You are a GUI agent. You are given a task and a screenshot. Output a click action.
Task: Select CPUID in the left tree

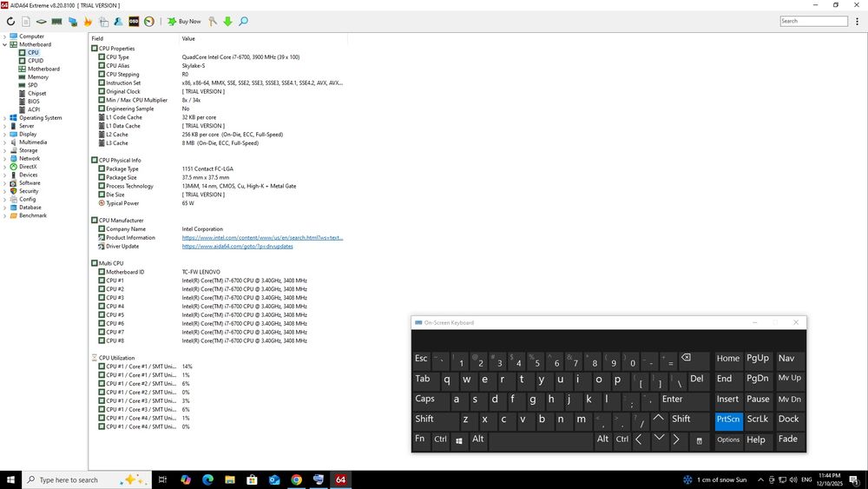(x=36, y=61)
